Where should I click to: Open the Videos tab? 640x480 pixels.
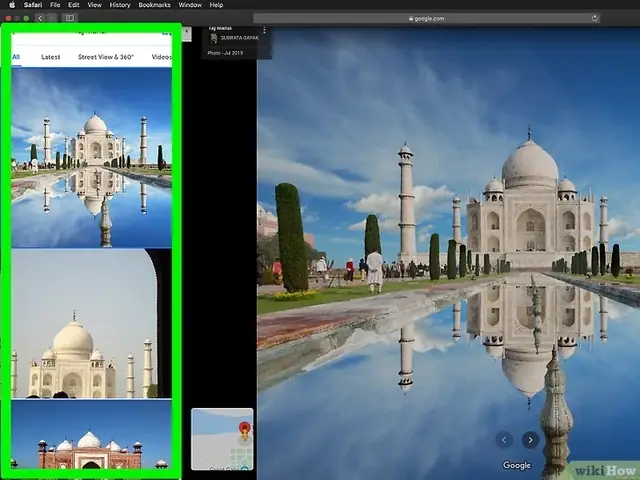pos(161,57)
